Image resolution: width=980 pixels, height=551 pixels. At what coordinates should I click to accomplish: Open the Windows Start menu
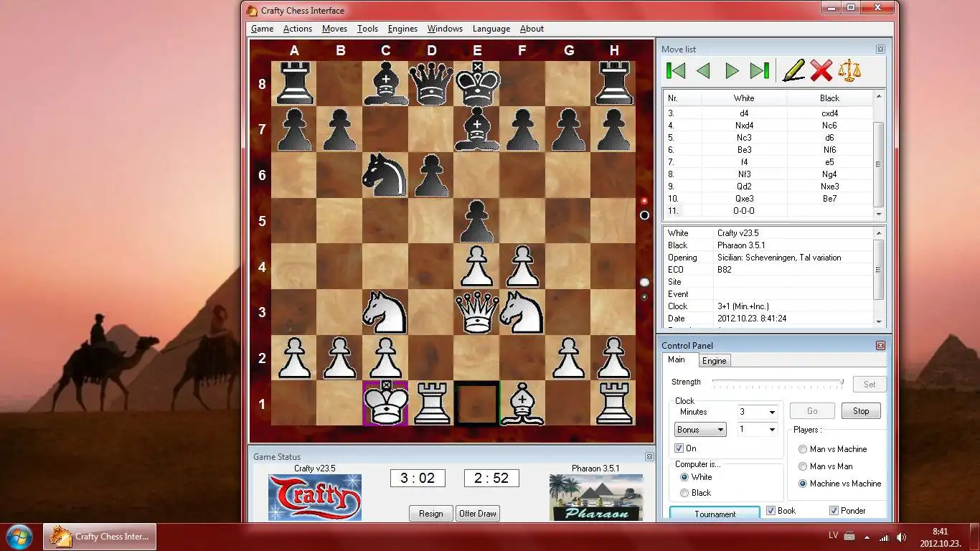[x=19, y=537]
